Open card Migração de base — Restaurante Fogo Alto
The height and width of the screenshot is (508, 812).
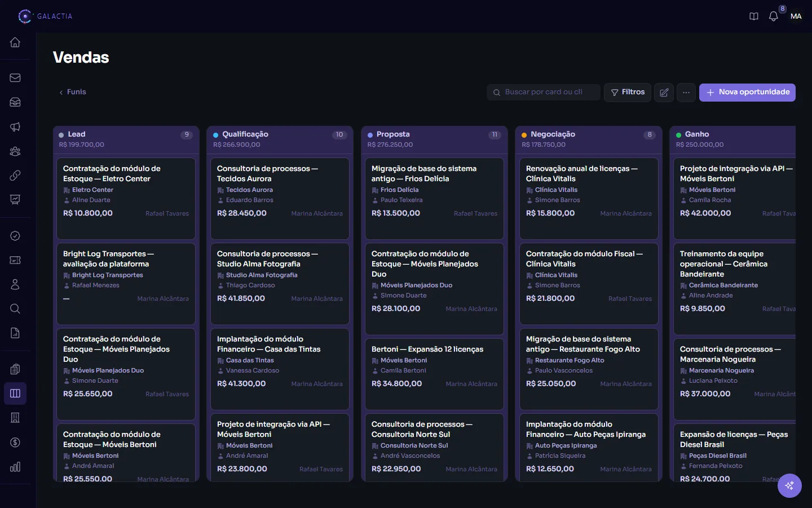point(589,369)
